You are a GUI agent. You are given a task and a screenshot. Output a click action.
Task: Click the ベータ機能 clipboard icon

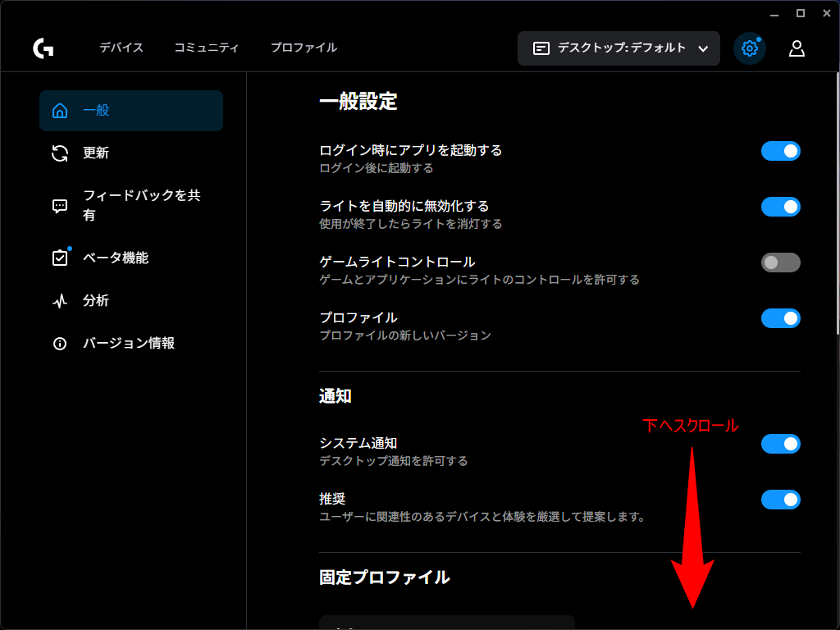pos(60,258)
